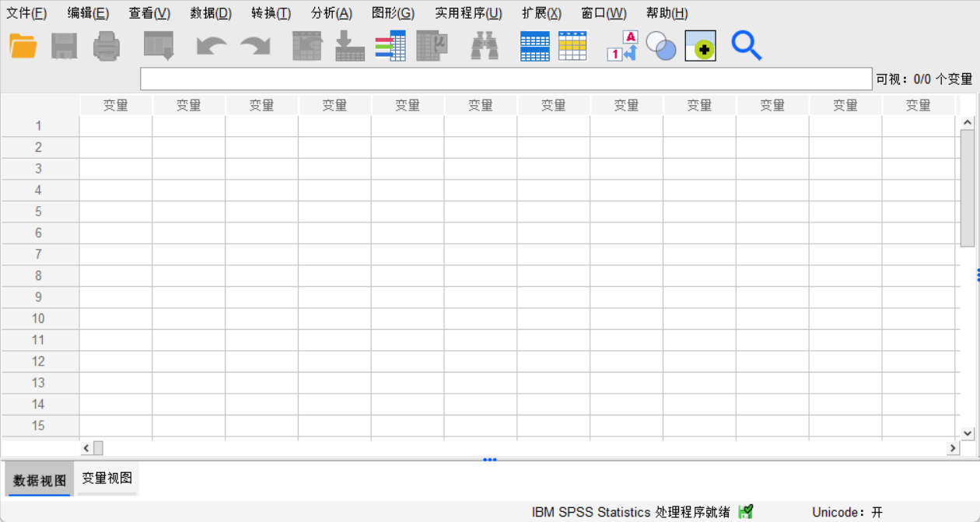980x522 pixels.
Task: Select row header 10
Action: pyautogui.click(x=40, y=319)
